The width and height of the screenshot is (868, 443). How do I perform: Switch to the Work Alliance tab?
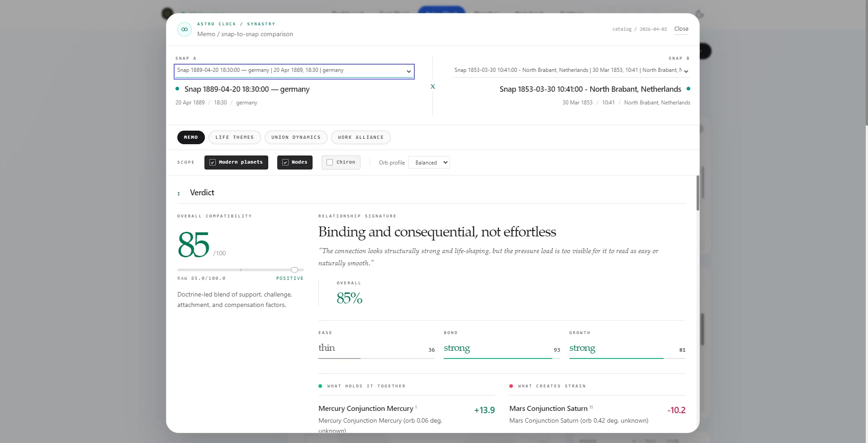(x=360, y=137)
